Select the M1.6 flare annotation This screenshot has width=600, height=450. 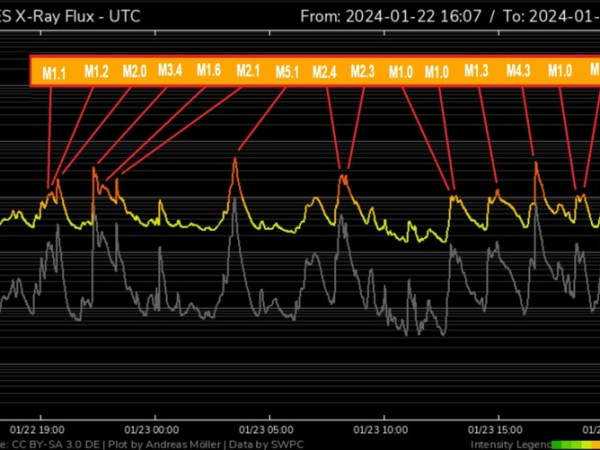pyautogui.click(x=208, y=71)
